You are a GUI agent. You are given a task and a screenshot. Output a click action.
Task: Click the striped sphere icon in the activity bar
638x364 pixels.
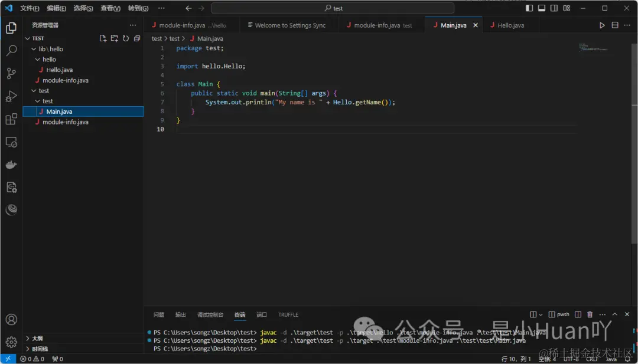pos(11,210)
